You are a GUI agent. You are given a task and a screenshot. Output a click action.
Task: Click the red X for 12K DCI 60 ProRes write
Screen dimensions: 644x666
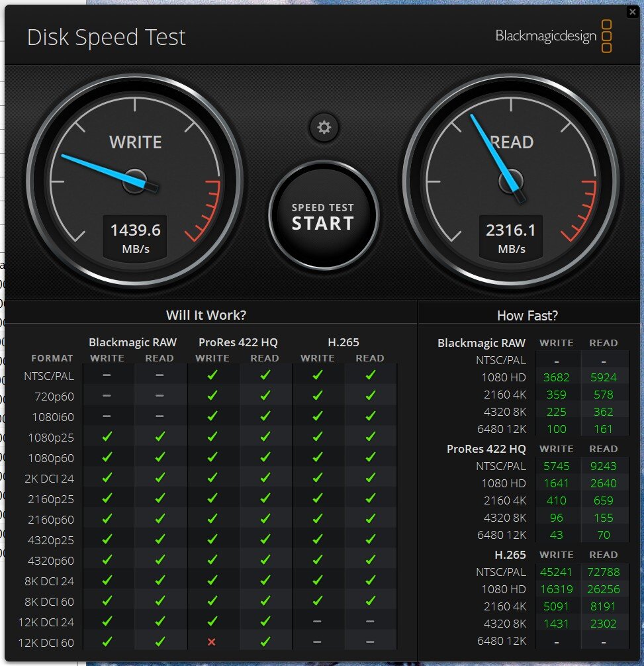[211, 642]
